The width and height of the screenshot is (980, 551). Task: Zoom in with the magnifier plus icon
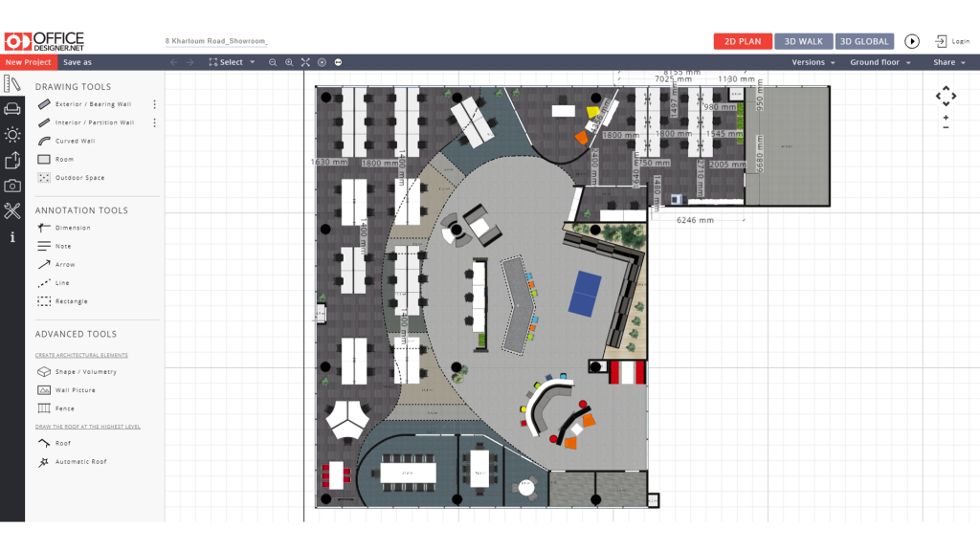[289, 62]
